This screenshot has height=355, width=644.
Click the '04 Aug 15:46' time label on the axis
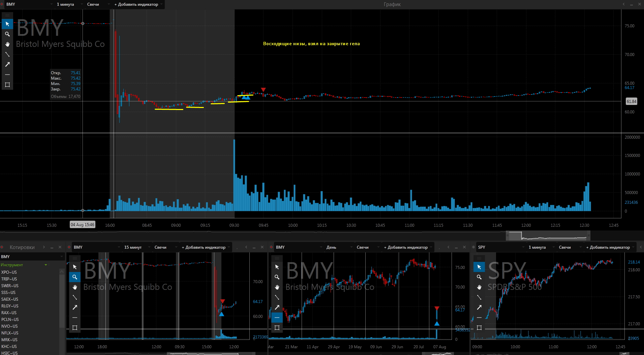pyautogui.click(x=83, y=224)
